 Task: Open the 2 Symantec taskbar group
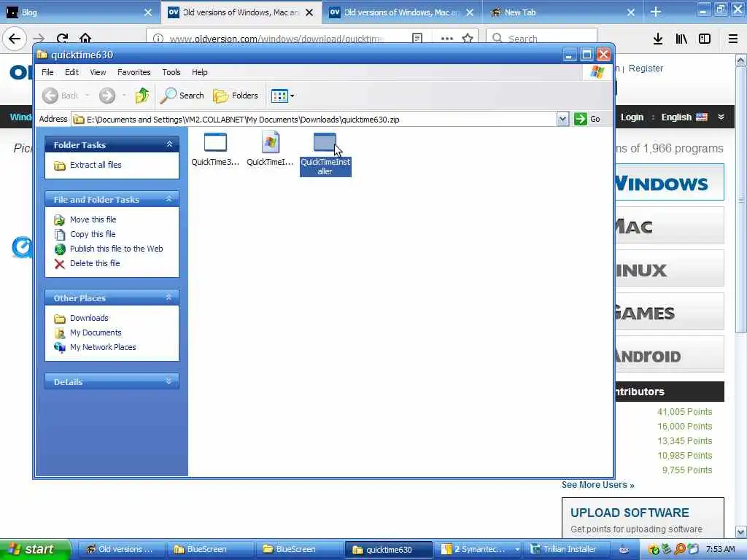[479, 550]
